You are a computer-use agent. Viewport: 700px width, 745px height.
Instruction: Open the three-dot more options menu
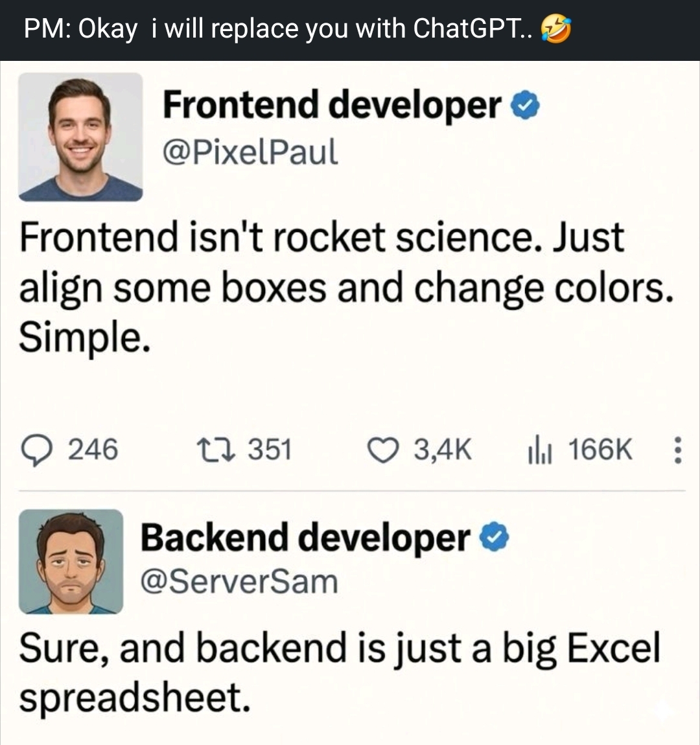[677, 449]
